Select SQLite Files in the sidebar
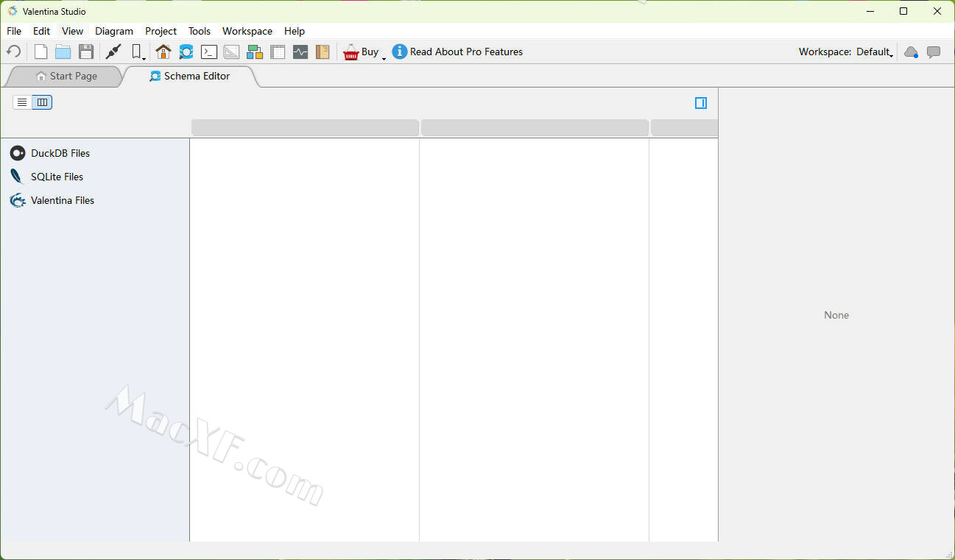 point(57,177)
